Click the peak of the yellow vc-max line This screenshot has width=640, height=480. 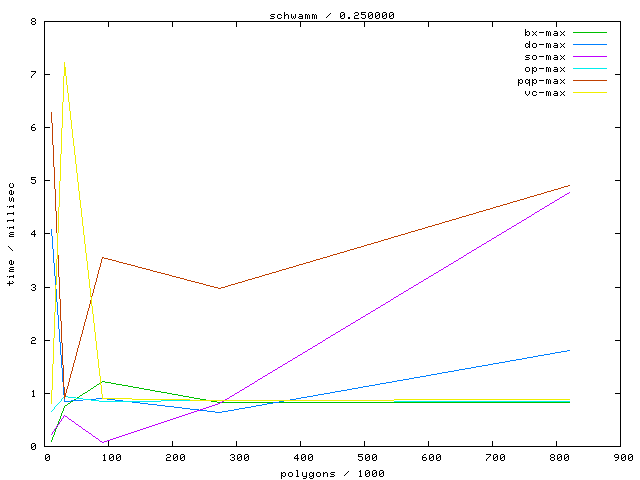[x=65, y=61]
